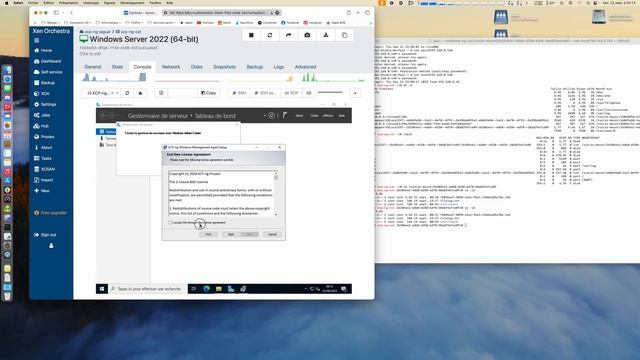Viewport: 640px width, 360px height.
Task: Click Print in the license setup dialog
Action: [209, 234]
